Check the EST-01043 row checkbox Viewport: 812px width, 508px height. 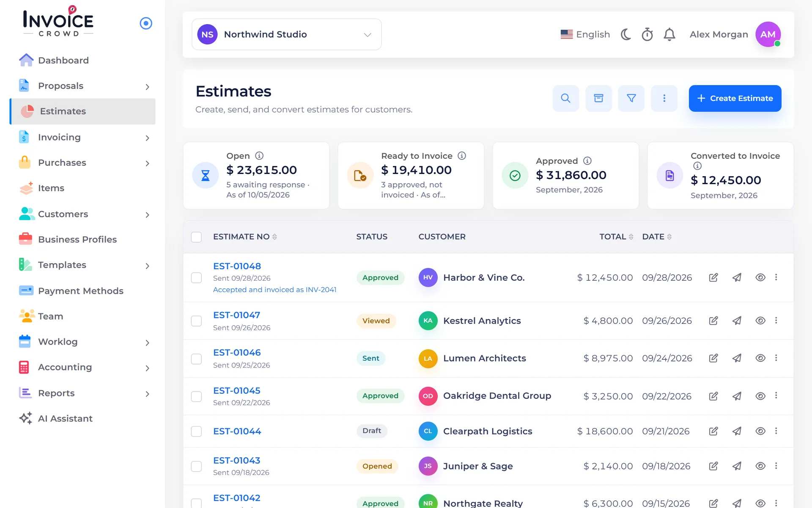pos(196,467)
